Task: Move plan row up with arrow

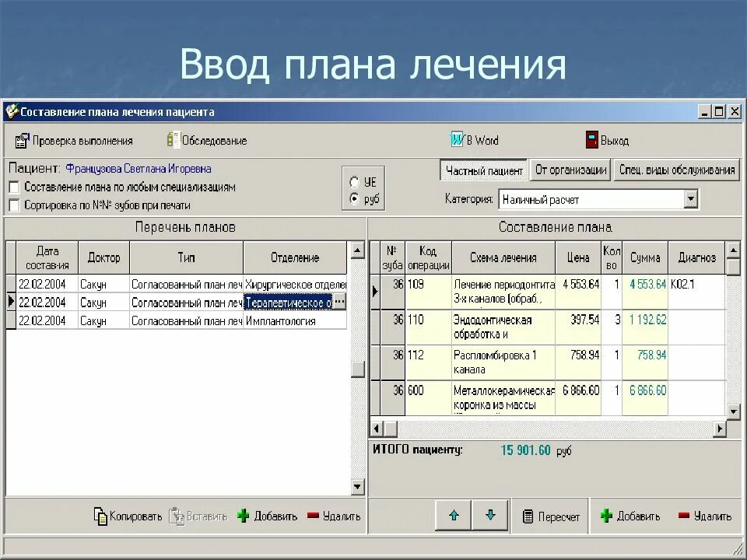Action: point(454,515)
